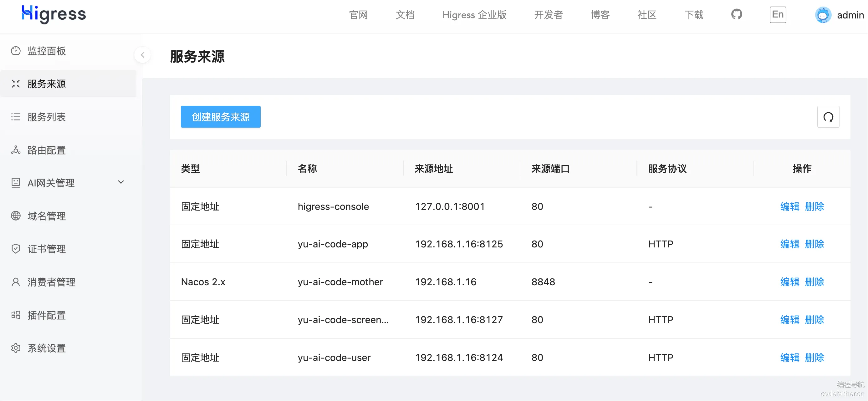
Task: Click the 来源端口 column header
Action: (551, 169)
